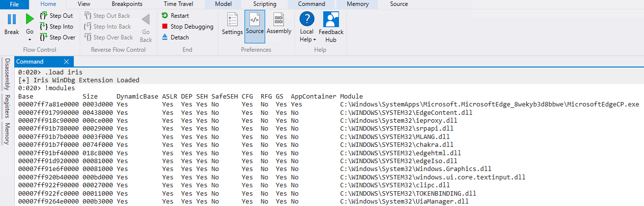
Task: Click Stop Debugging
Action: pos(187,27)
